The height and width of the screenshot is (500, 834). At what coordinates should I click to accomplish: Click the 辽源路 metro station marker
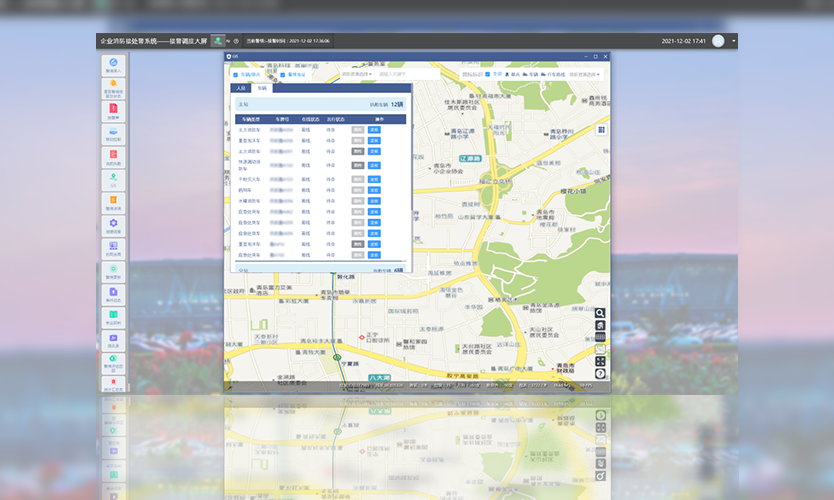pos(470,159)
